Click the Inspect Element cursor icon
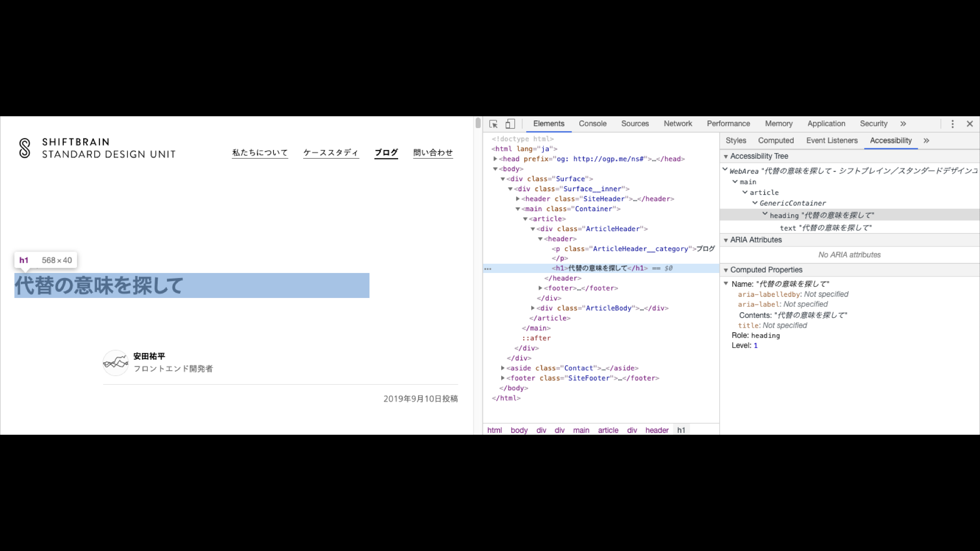This screenshot has height=551, width=980. click(x=494, y=123)
